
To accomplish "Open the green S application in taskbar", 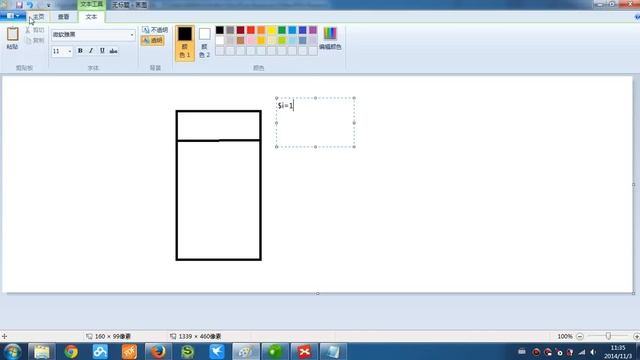I will click(x=187, y=352).
